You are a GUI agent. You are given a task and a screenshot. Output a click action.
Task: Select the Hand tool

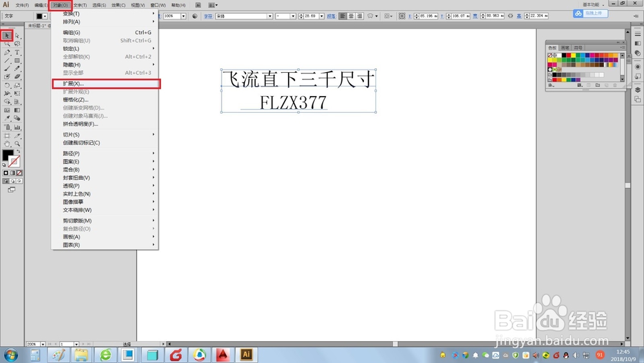pos(7,144)
